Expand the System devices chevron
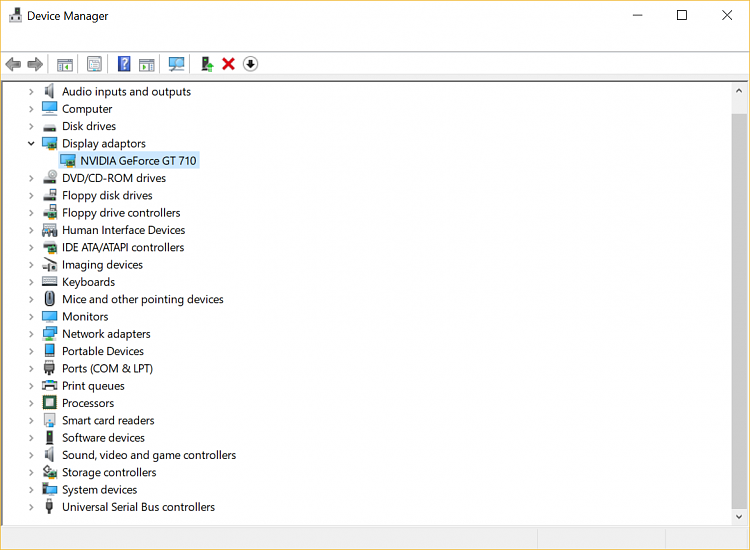The image size is (750, 550). (31, 490)
